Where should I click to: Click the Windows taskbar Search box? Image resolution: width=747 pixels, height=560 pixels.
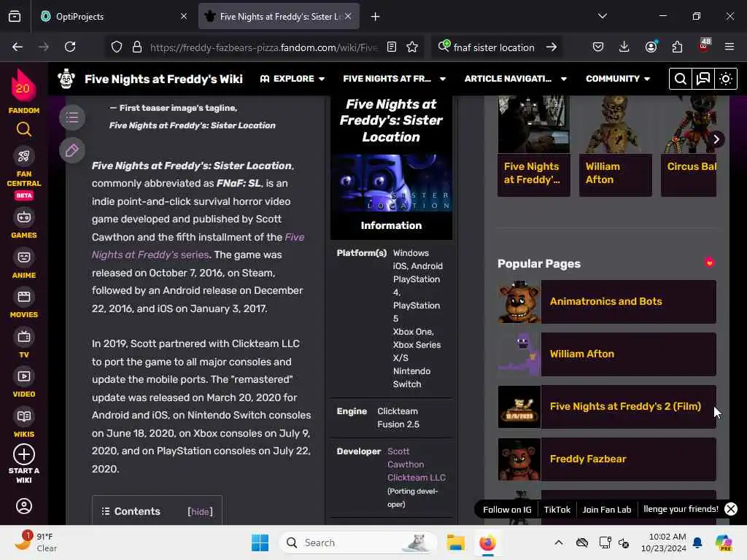358,542
